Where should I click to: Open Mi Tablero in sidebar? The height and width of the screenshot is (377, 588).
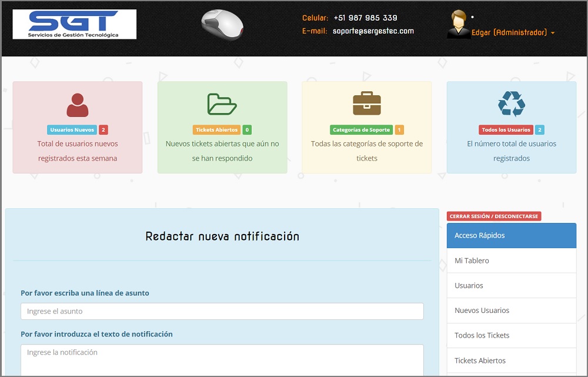tap(512, 261)
